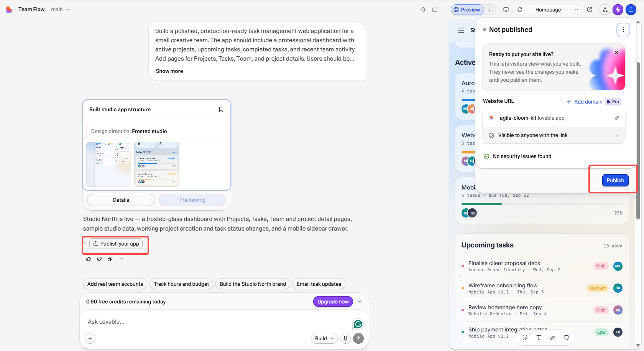Select the text edit T tool
This screenshot has width=644, height=351.
(539, 338)
